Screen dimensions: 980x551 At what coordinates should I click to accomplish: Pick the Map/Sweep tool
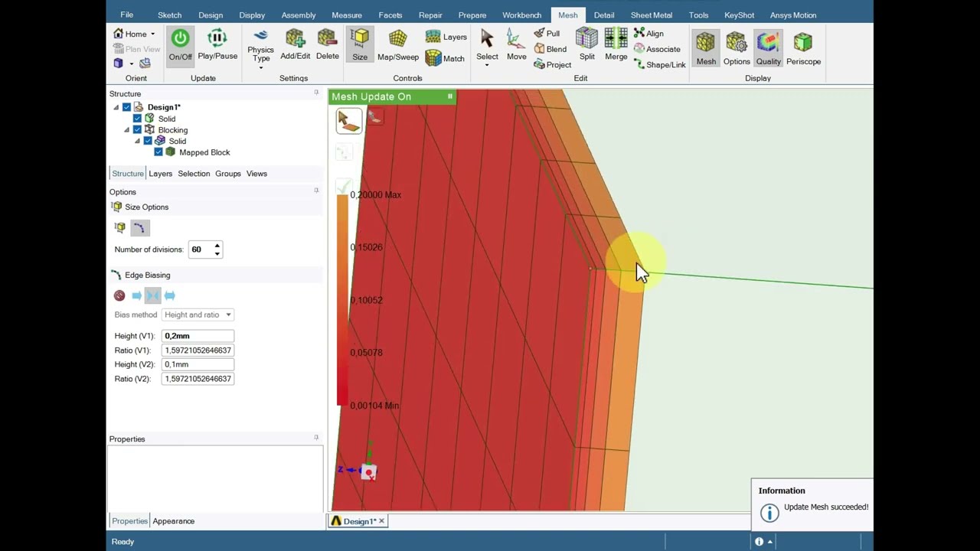[398, 45]
